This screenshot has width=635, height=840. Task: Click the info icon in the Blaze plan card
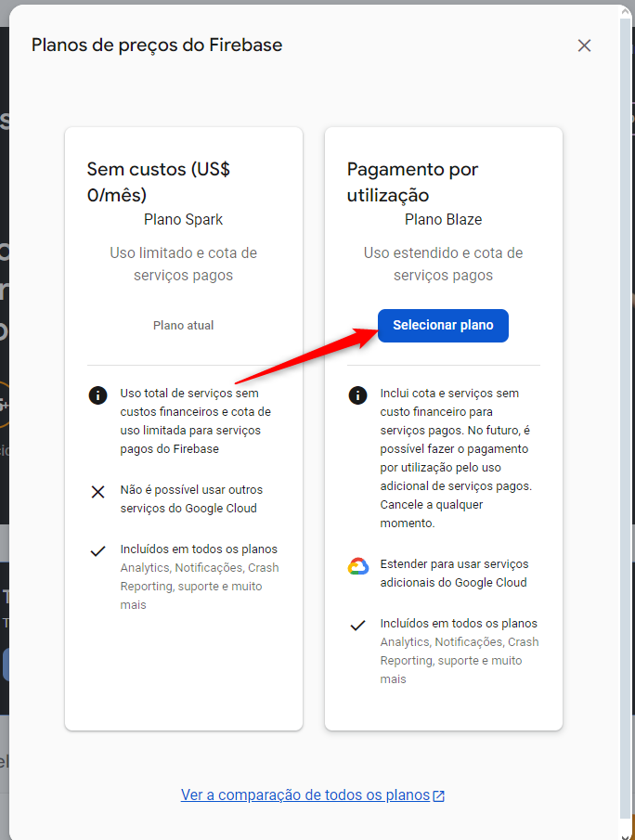coord(357,395)
